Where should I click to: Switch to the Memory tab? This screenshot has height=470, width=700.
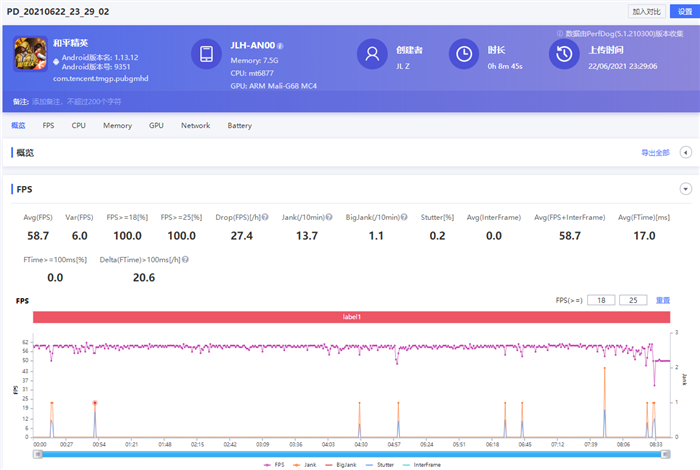pyautogui.click(x=117, y=125)
